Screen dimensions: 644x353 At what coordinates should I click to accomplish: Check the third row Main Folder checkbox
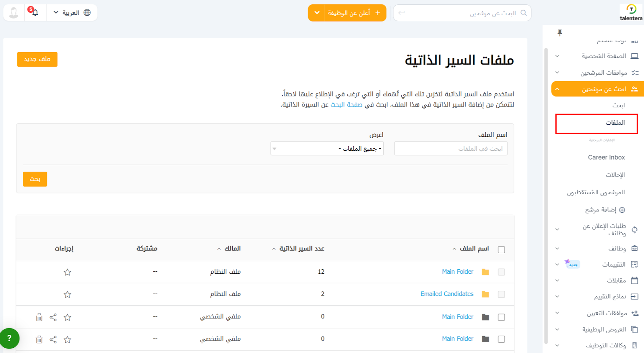501,317
